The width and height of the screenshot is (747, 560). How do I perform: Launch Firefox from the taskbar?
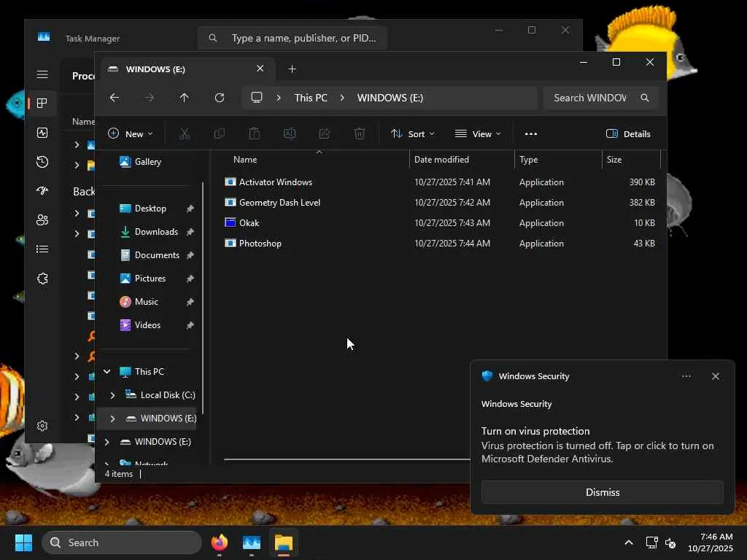(x=219, y=542)
